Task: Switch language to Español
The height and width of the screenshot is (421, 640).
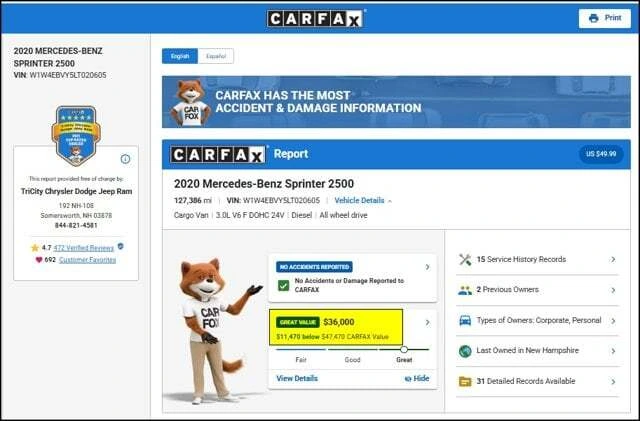Action: tap(216, 56)
